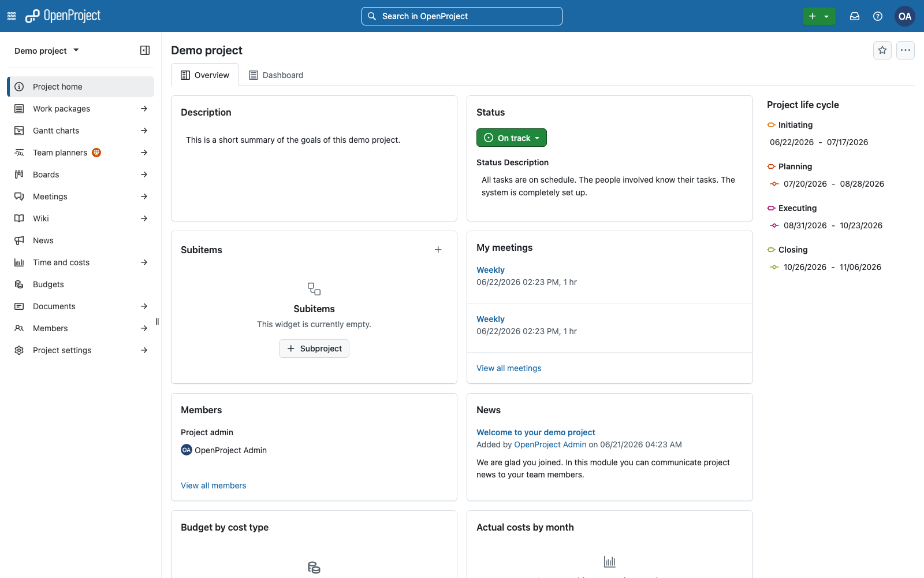The image size is (924, 578).
Task: Open the View all meetings link
Action: 509,368
